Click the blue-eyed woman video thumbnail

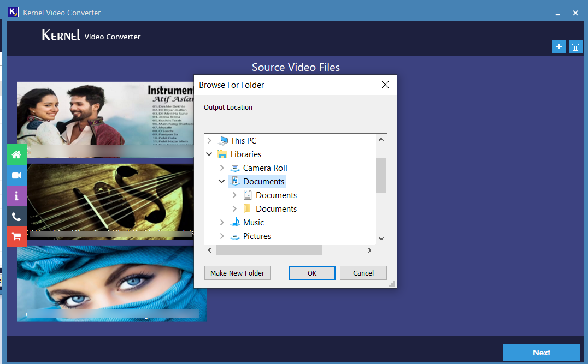pyautogui.click(x=109, y=281)
